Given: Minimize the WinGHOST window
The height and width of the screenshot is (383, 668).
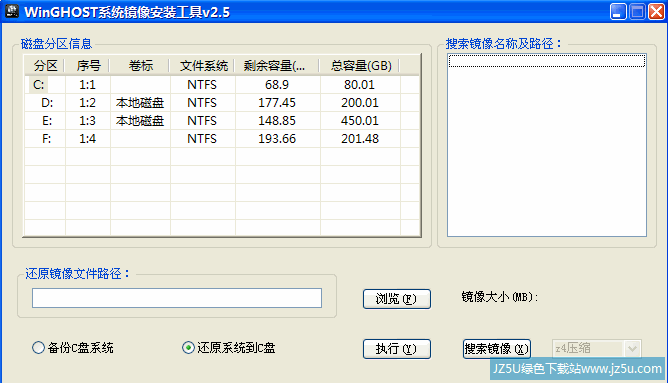Looking at the screenshot, I should (x=618, y=12).
